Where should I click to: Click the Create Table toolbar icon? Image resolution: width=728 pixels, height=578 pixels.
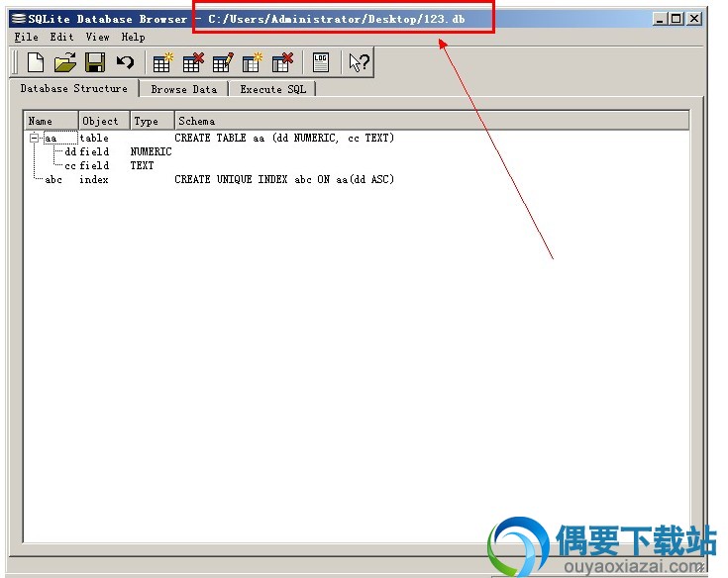[162, 62]
